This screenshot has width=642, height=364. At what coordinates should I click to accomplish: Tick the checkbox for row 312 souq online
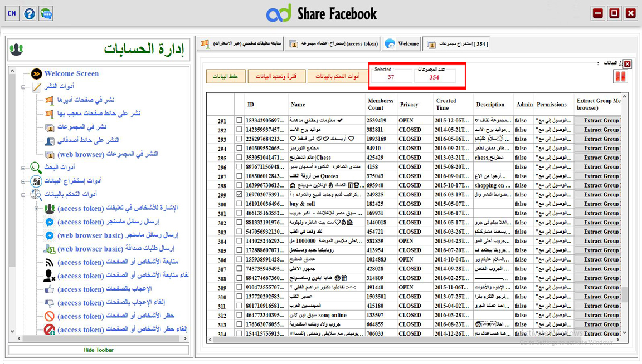pos(239,315)
